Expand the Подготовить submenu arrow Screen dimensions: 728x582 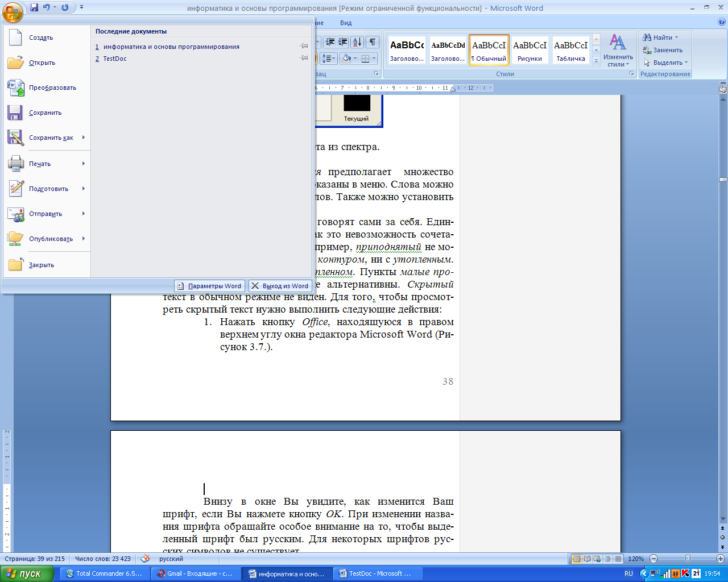click(83, 189)
